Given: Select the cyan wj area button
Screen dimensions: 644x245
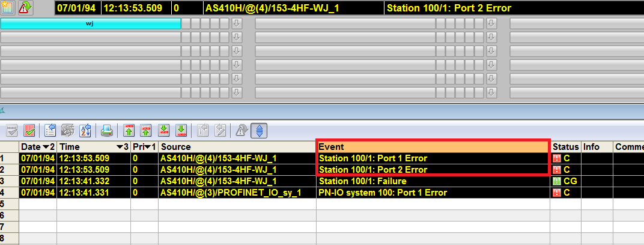Looking at the screenshot, I should click(90, 24).
